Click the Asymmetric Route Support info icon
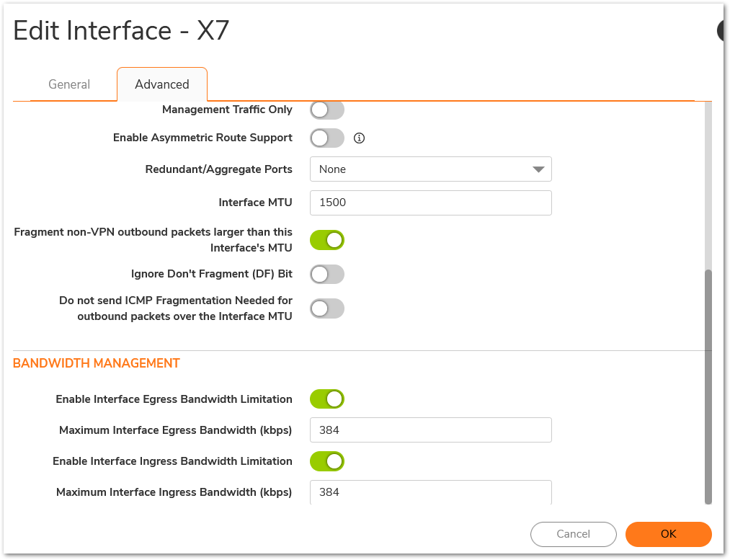 click(359, 138)
